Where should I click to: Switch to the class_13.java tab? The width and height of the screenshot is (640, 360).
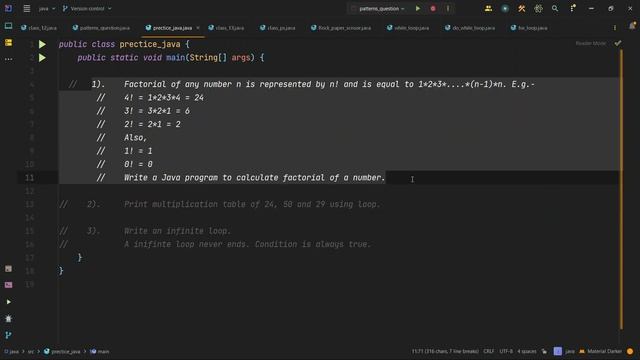pos(226,28)
